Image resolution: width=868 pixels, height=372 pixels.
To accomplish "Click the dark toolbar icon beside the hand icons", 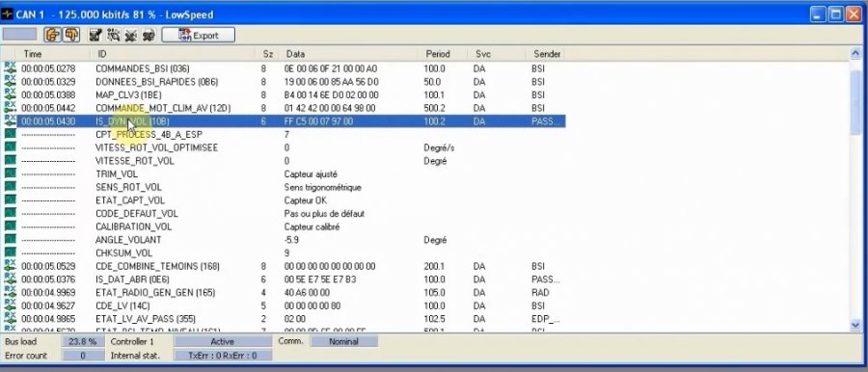I will coord(95,36).
